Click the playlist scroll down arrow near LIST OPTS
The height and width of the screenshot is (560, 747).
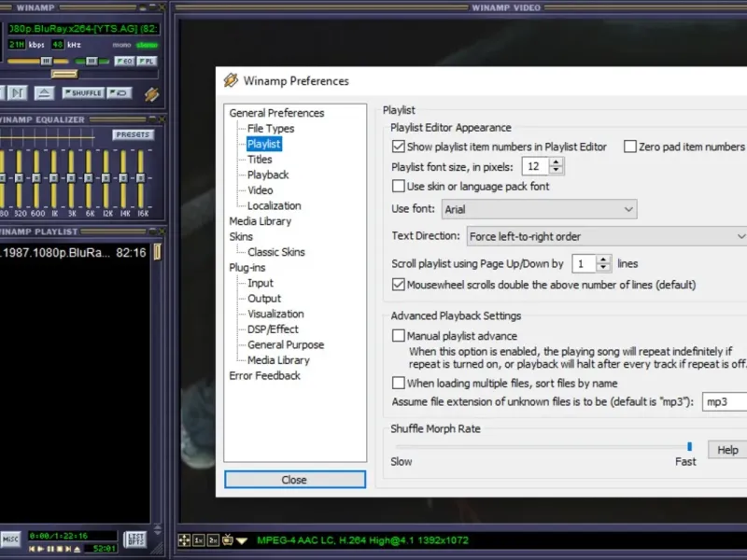point(158,533)
